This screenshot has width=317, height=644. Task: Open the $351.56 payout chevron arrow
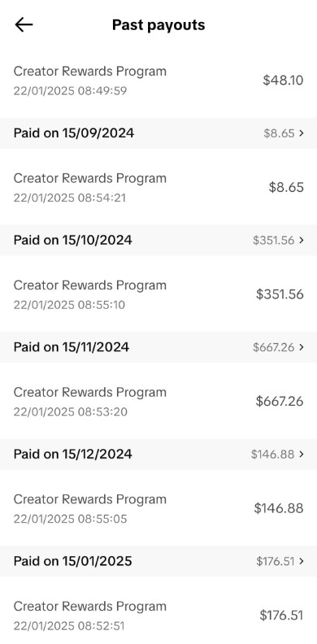pos(302,240)
